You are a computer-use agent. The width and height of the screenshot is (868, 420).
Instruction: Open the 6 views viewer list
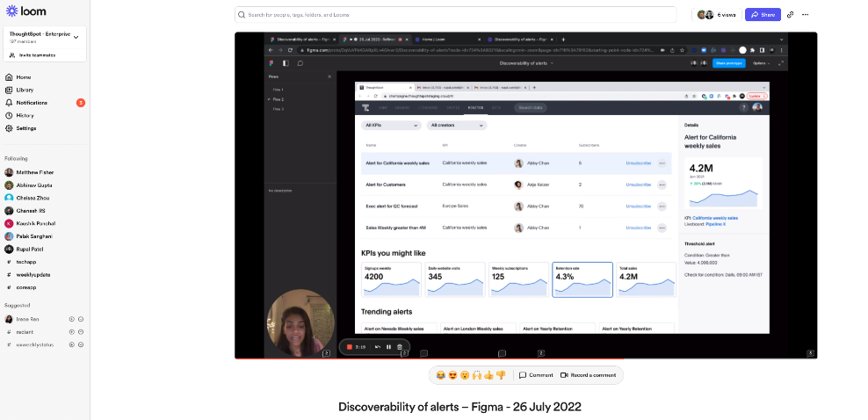[716, 15]
